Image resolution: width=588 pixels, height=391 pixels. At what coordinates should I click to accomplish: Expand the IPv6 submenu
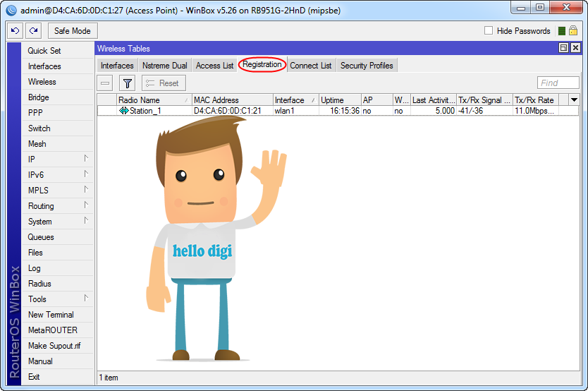point(86,174)
